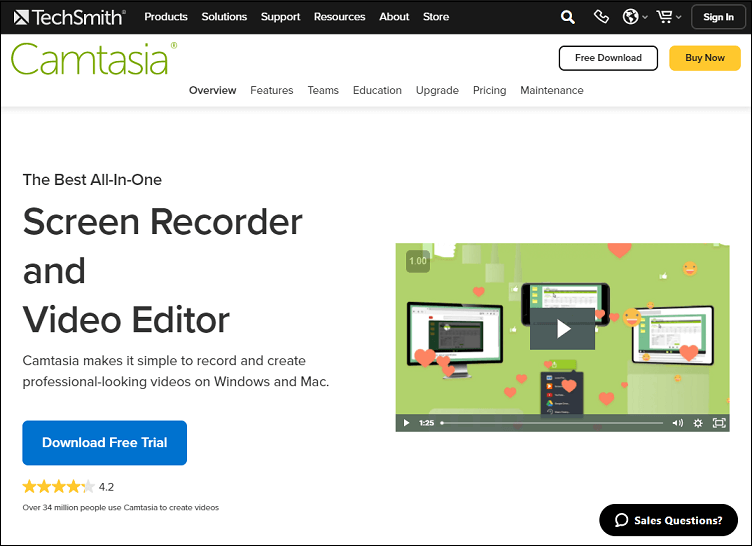Click the 'Over 34 million people' text
This screenshot has height=546, width=752.
tap(120, 507)
